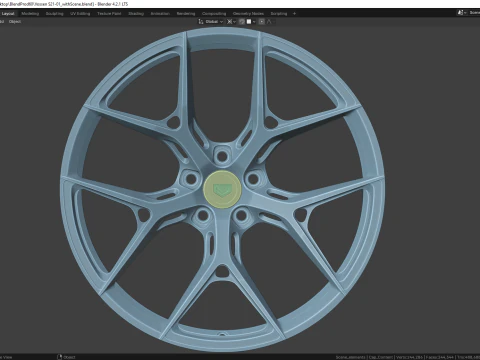480x360 pixels.
Task: Open the Compositing workspace tab
Action: [x=214, y=14]
